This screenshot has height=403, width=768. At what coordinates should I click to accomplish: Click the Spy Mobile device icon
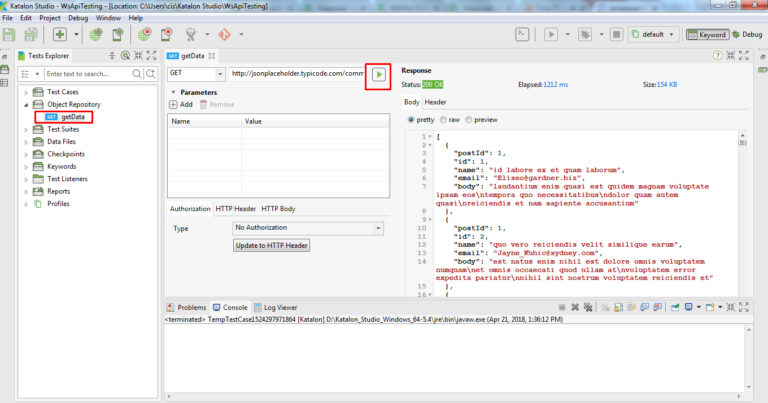(x=118, y=34)
